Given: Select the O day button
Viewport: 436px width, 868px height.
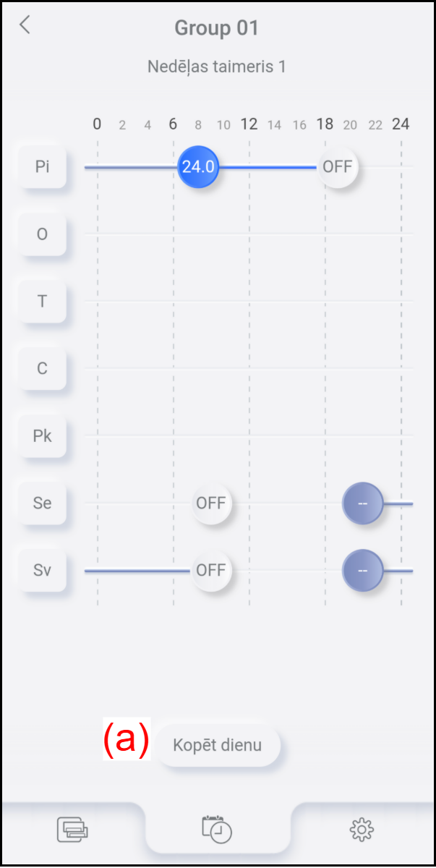Looking at the screenshot, I should (x=42, y=234).
